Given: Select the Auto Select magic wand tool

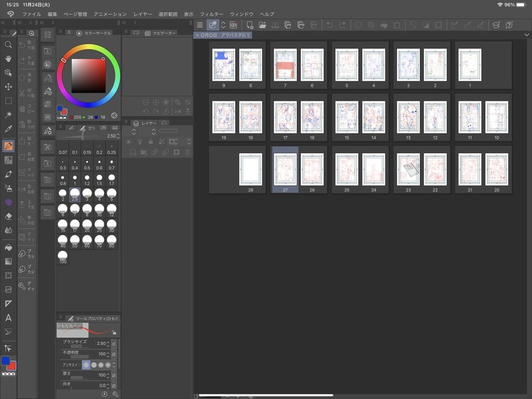Looking at the screenshot, I should click(9, 115).
